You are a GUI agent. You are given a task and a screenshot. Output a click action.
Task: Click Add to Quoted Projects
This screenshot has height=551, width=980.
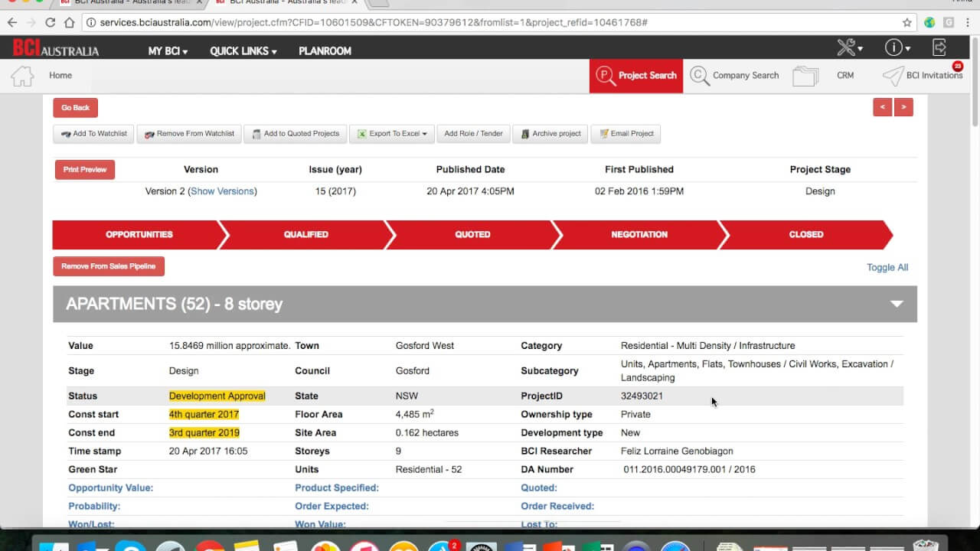click(296, 134)
